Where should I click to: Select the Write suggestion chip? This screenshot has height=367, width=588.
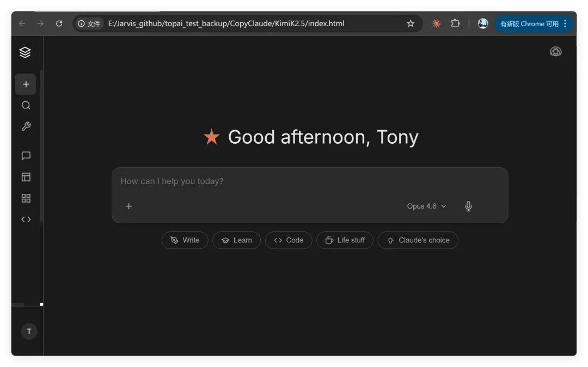[185, 240]
